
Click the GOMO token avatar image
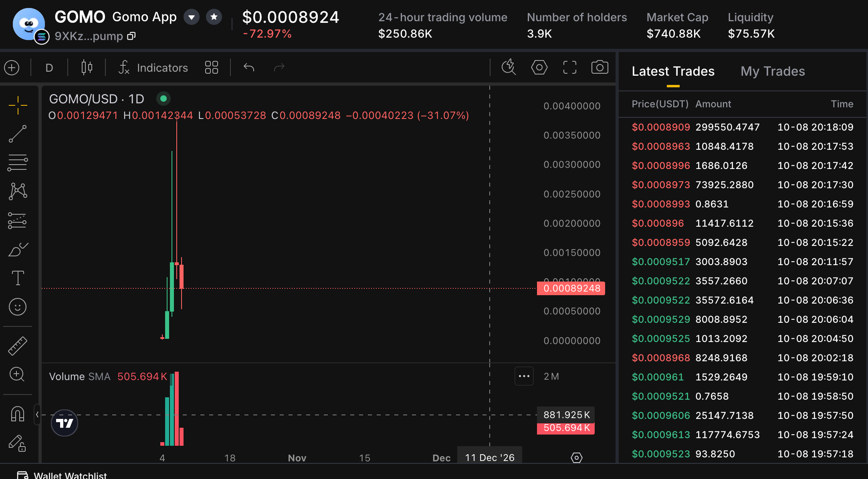pos(29,24)
